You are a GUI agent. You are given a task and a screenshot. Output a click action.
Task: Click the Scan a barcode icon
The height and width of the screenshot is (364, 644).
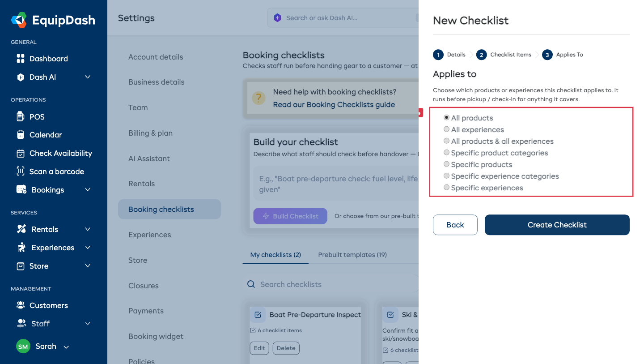pyautogui.click(x=20, y=171)
